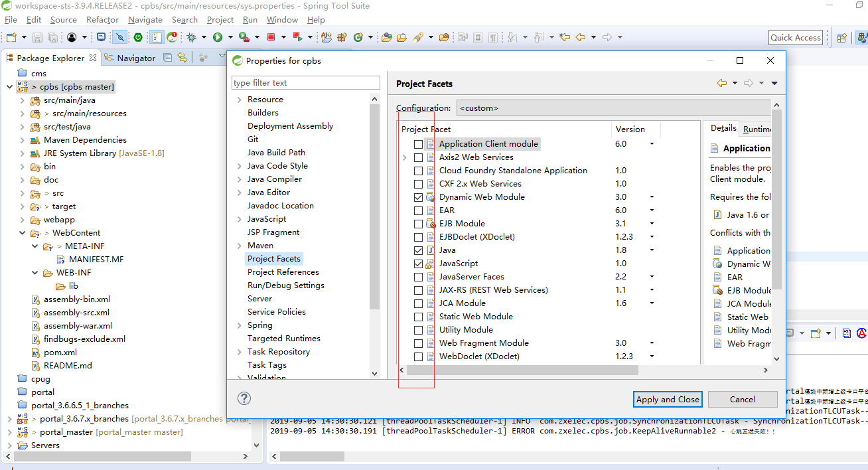This screenshot has width=868, height=470.
Task: Click the console horizontal scrollbar
Action: pyautogui.click(x=312, y=456)
